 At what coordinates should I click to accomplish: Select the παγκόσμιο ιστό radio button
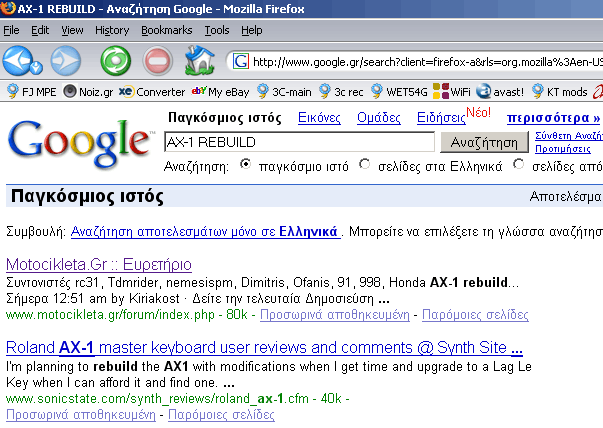[245, 164]
